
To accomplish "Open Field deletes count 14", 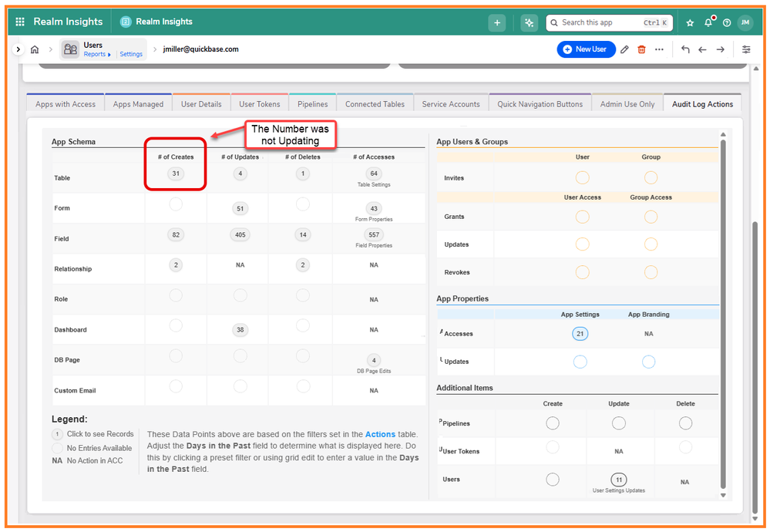I will (x=303, y=235).
